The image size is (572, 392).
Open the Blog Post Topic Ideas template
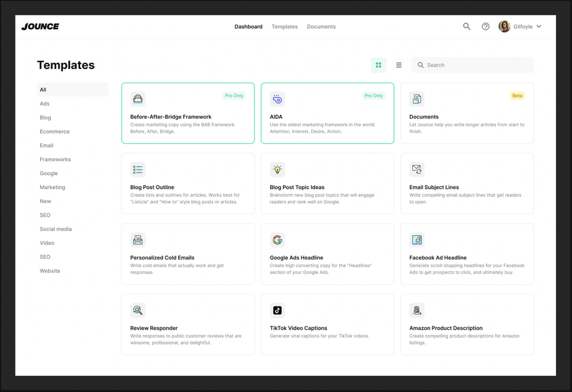click(328, 183)
